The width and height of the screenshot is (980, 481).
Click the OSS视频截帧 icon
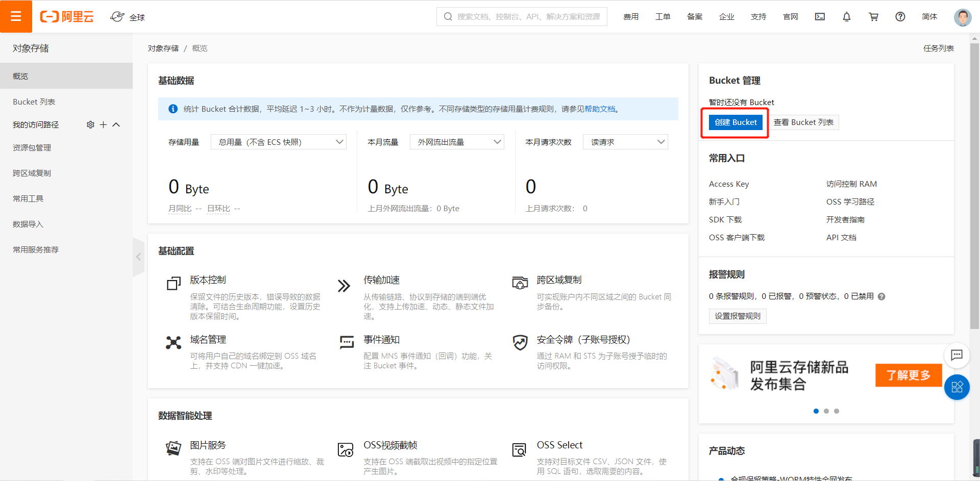[x=346, y=450]
